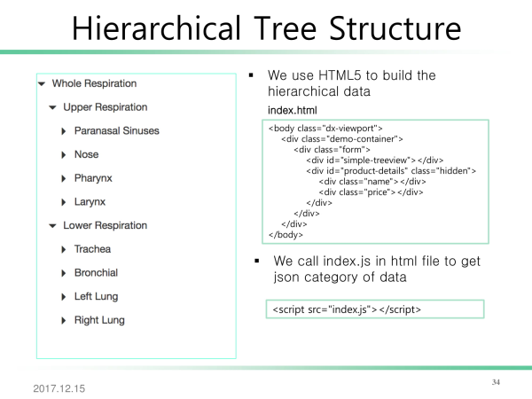Select the Nose tree item
Viewport: 532px width, 399px height.
[x=87, y=154]
